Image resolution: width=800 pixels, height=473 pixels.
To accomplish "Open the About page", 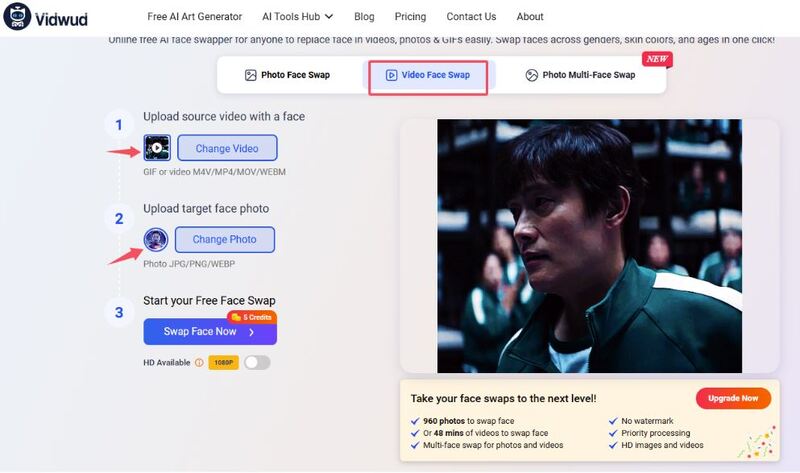I will [x=530, y=16].
